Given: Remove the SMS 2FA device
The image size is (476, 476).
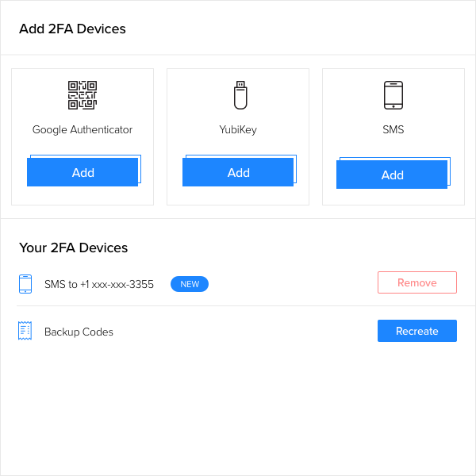Looking at the screenshot, I should coord(417,282).
